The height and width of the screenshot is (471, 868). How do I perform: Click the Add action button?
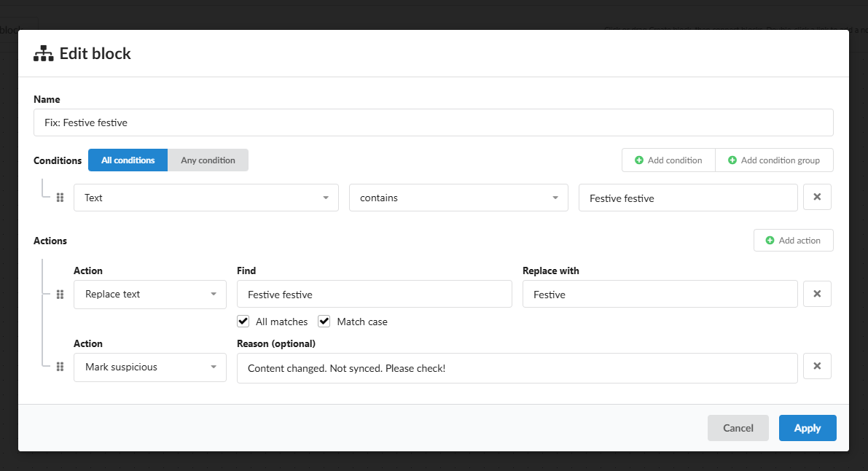793,241
